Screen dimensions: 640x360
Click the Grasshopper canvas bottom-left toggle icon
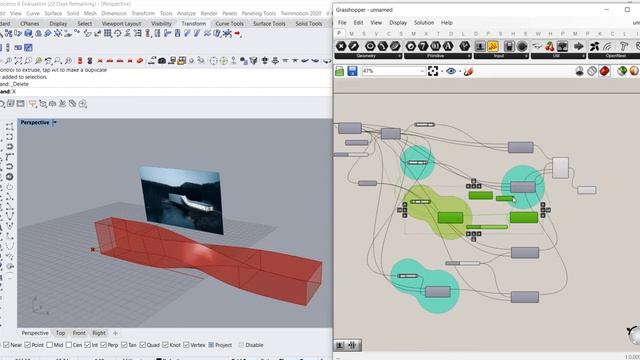(340, 345)
